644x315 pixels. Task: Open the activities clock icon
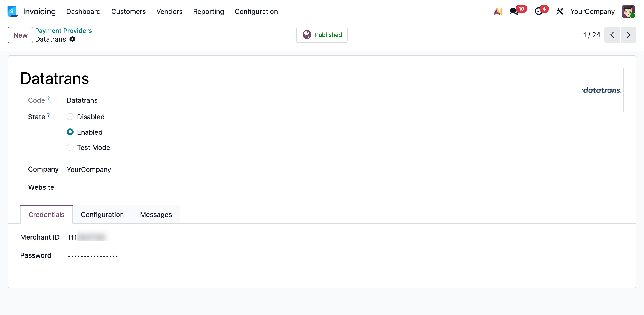pos(538,11)
